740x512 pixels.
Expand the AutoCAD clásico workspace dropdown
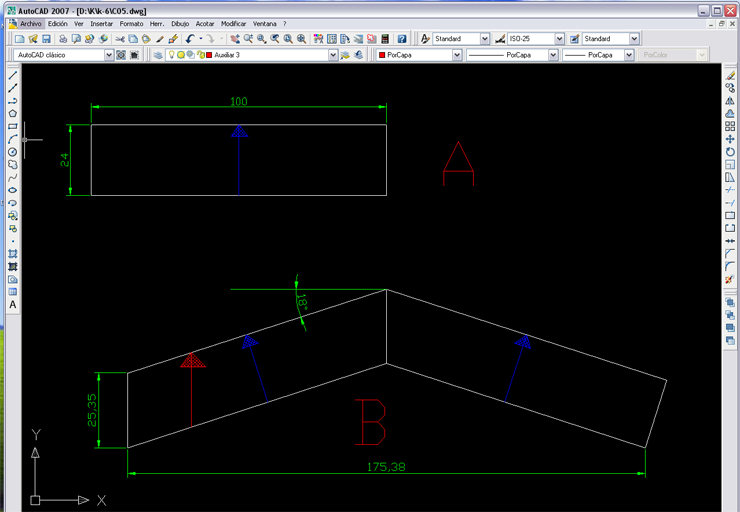(x=109, y=55)
